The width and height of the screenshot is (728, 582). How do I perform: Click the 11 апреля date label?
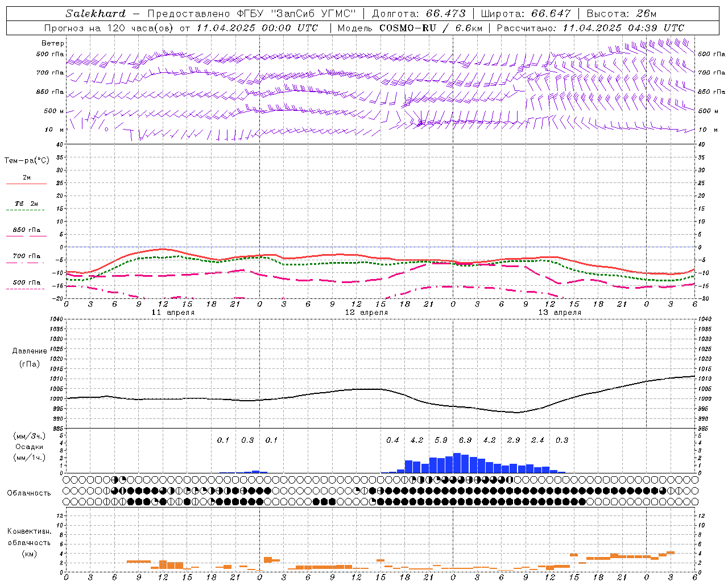(173, 312)
